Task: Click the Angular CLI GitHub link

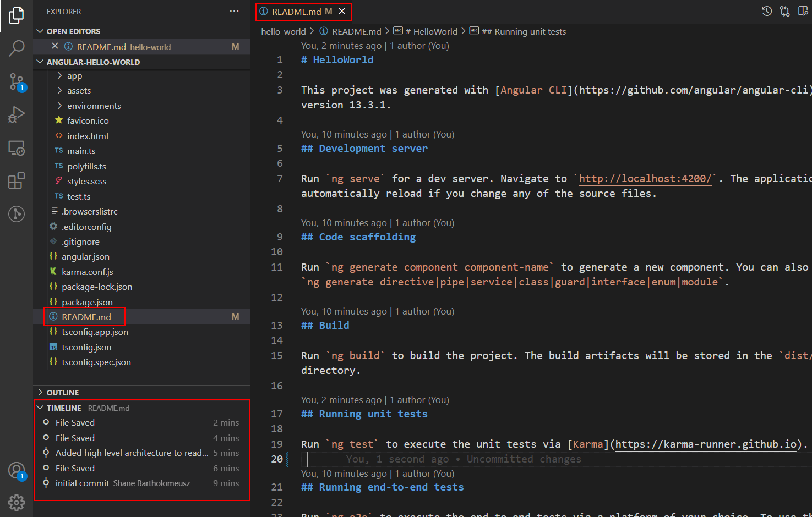Action: click(x=693, y=90)
